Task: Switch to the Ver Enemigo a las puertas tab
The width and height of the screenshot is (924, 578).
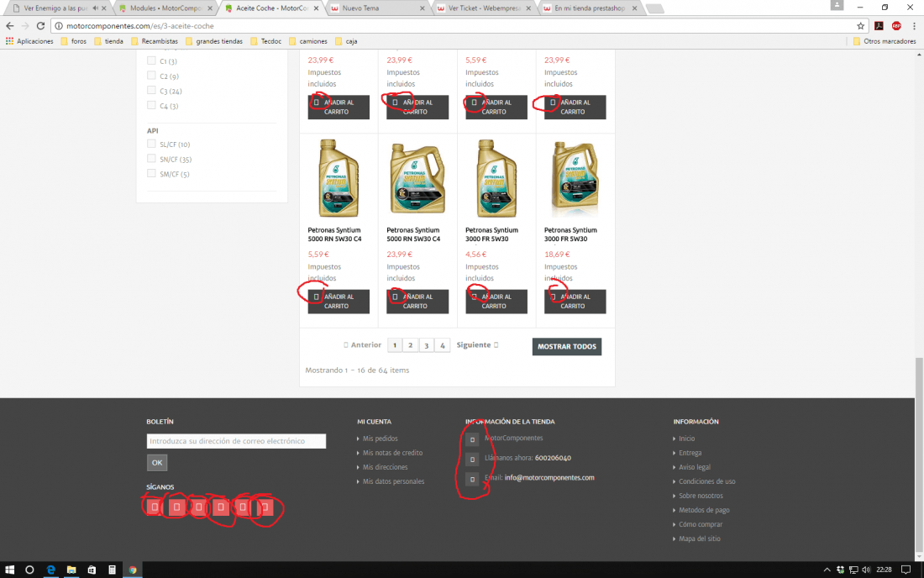Action: tap(56, 8)
